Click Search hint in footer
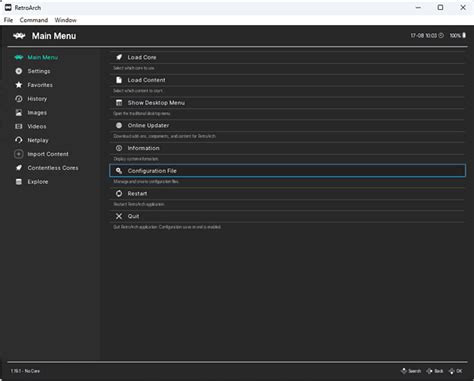This screenshot has height=381, width=474. tap(411, 371)
